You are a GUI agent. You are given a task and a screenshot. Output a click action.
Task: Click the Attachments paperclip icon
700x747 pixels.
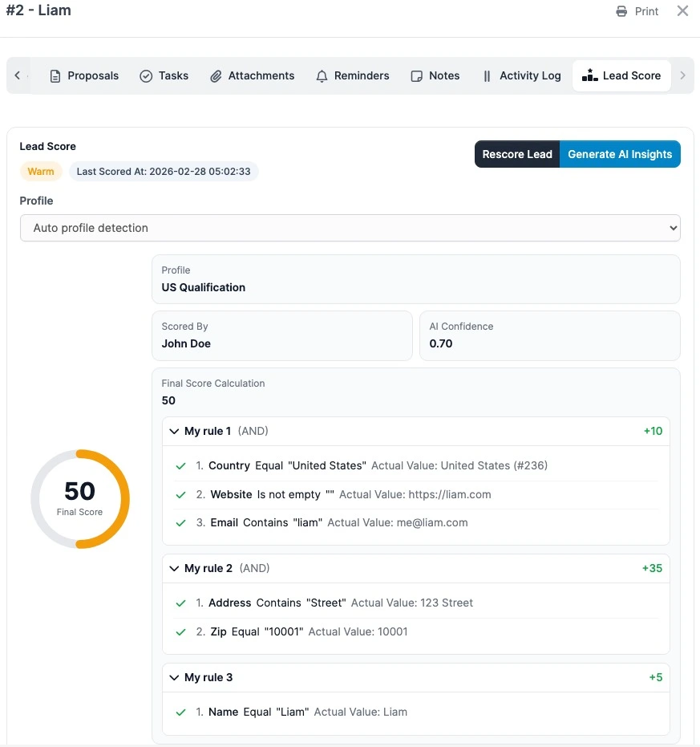(x=216, y=75)
